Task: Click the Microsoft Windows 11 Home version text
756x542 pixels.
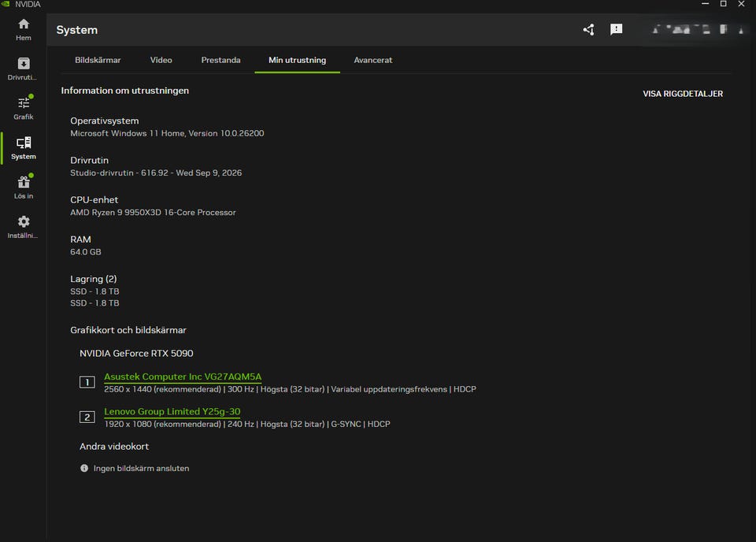Action: (x=167, y=134)
